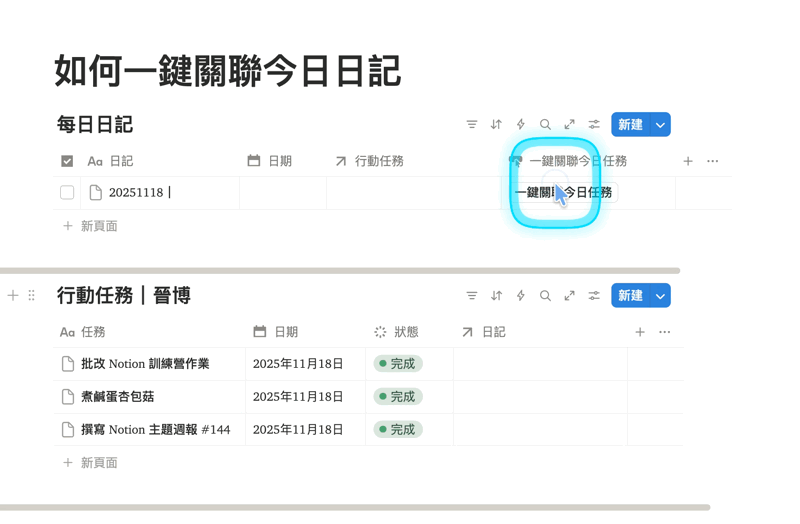Add a property column to 每日日記
This screenshot has width=800, height=524.
tap(688, 161)
